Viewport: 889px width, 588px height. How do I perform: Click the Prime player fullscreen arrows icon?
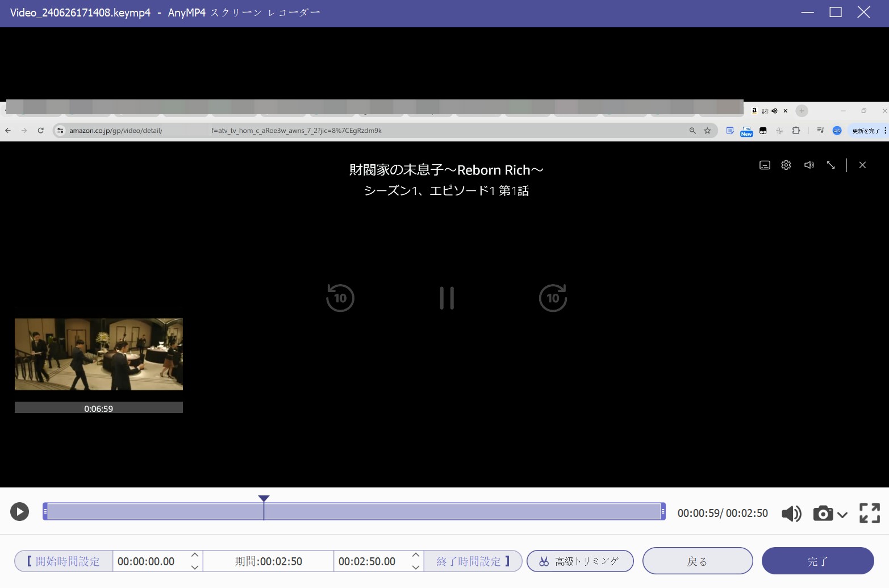tap(830, 165)
